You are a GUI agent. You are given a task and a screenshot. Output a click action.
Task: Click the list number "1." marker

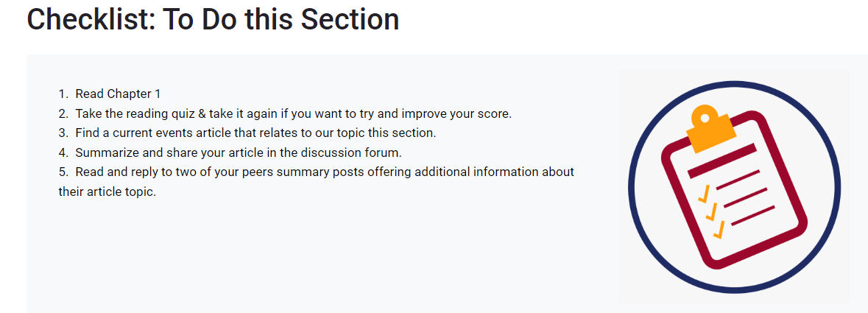pos(64,94)
